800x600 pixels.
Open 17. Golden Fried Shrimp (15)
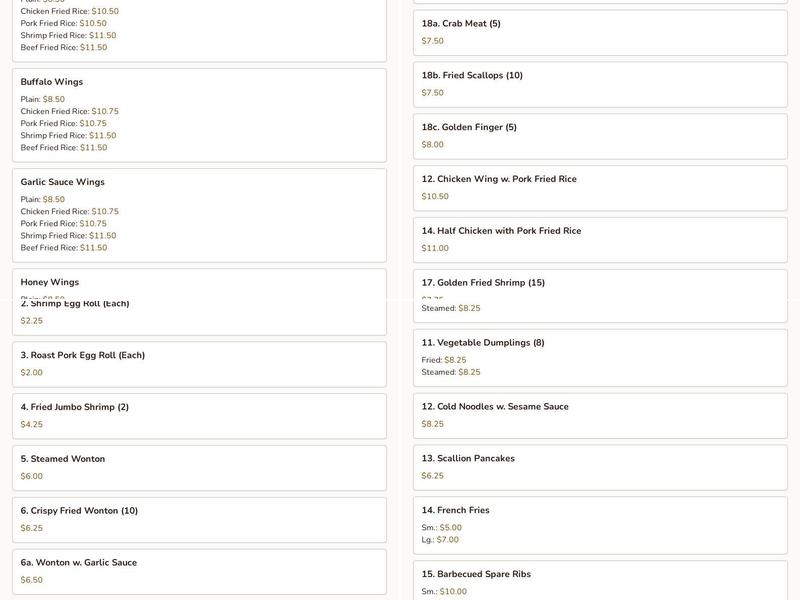pos(600,283)
